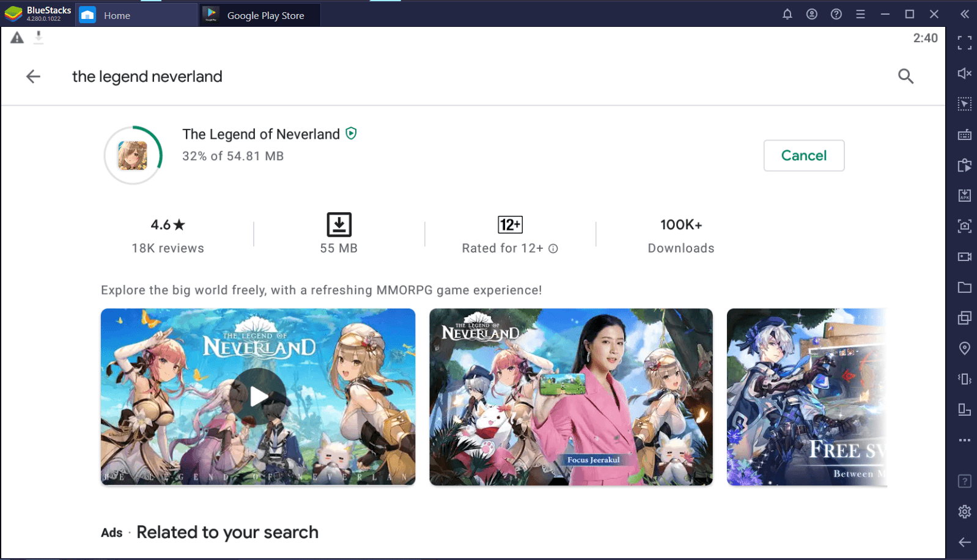Click the 55 MB download size icon
The height and width of the screenshot is (560, 977).
click(x=339, y=225)
